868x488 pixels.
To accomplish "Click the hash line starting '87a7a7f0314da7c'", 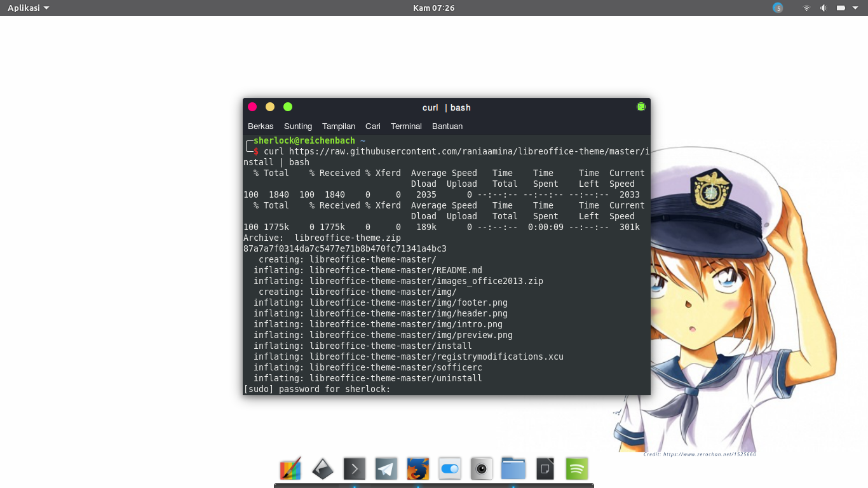I will (345, 248).
